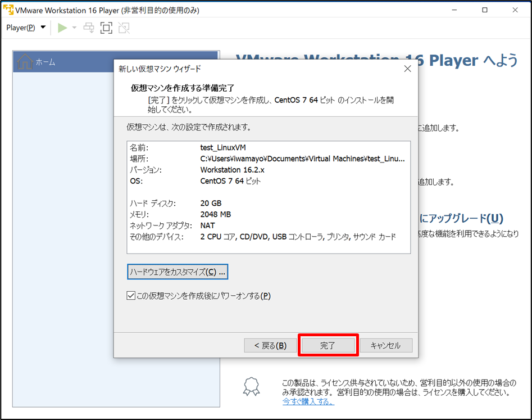Click the Send Ctrl+Alt+Del toolbar icon
Viewport: 532px width, 420px height.
[x=89, y=28]
